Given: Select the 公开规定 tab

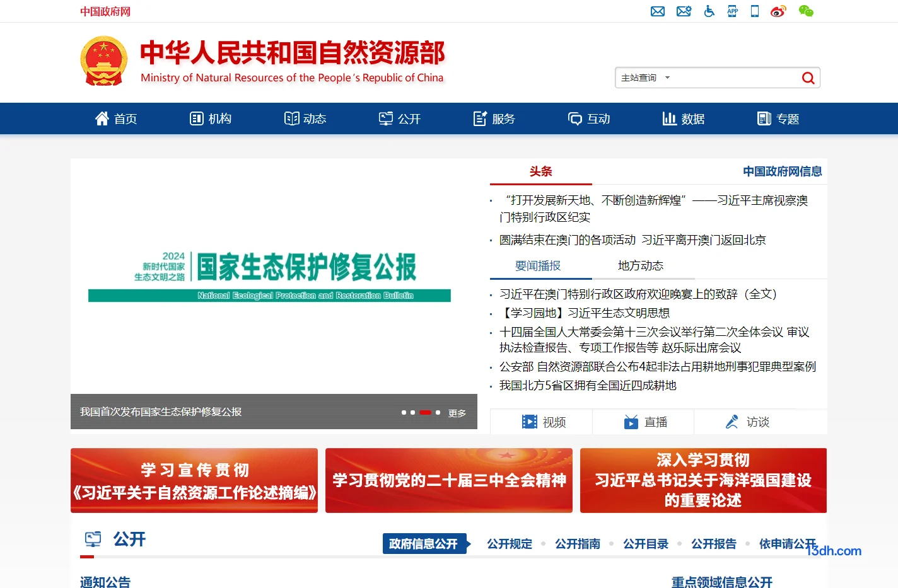Looking at the screenshot, I should coord(510,544).
